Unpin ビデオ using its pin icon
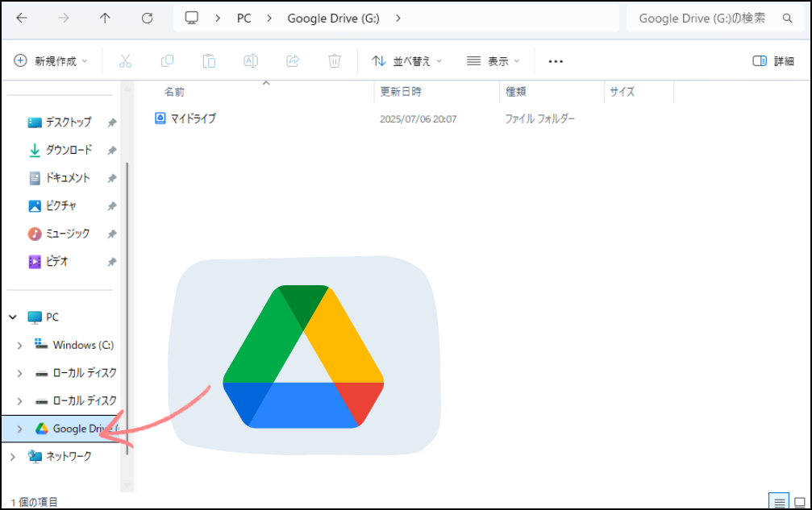 (112, 262)
